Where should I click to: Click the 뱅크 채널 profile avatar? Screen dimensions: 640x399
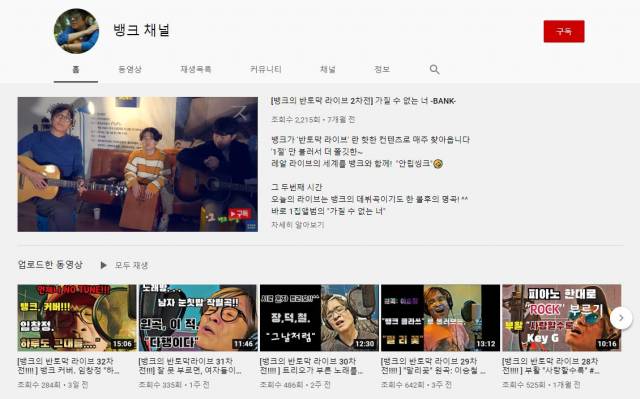click(76, 31)
